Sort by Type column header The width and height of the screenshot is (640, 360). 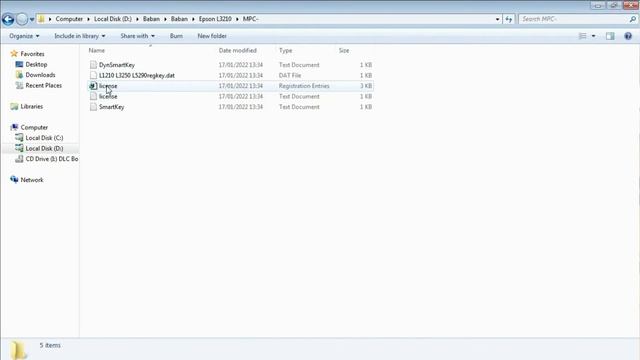pos(286,50)
